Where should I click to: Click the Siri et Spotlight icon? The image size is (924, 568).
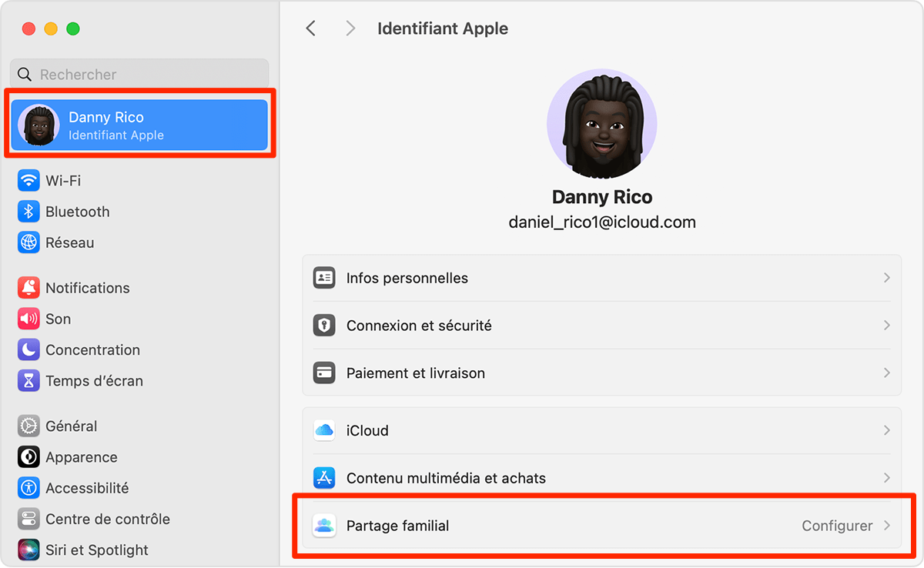(x=28, y=550)
